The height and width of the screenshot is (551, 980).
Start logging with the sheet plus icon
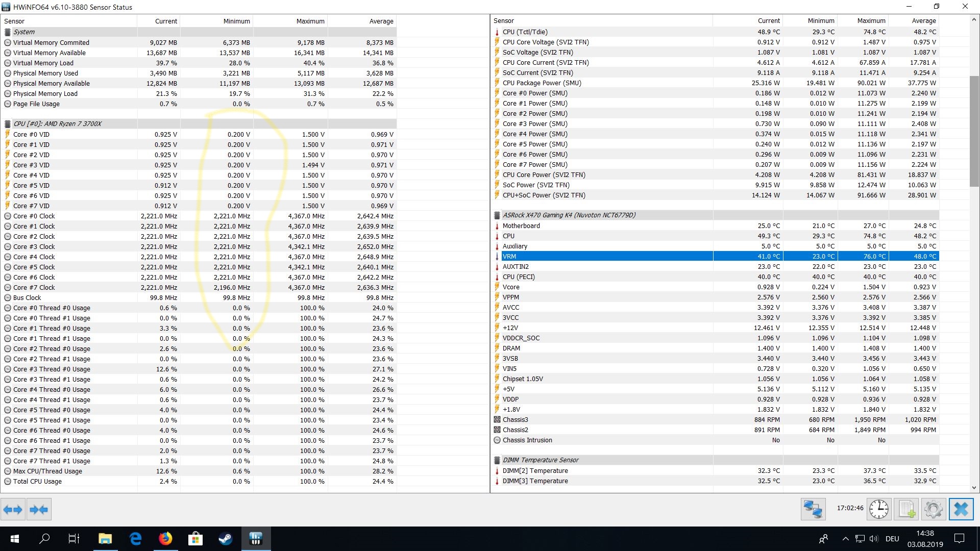(x=906, y=509)
